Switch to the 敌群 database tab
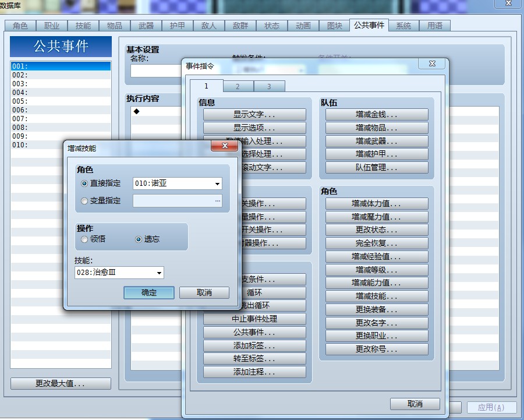This screenshot has width=524, height=420. (x=240, y=26)
